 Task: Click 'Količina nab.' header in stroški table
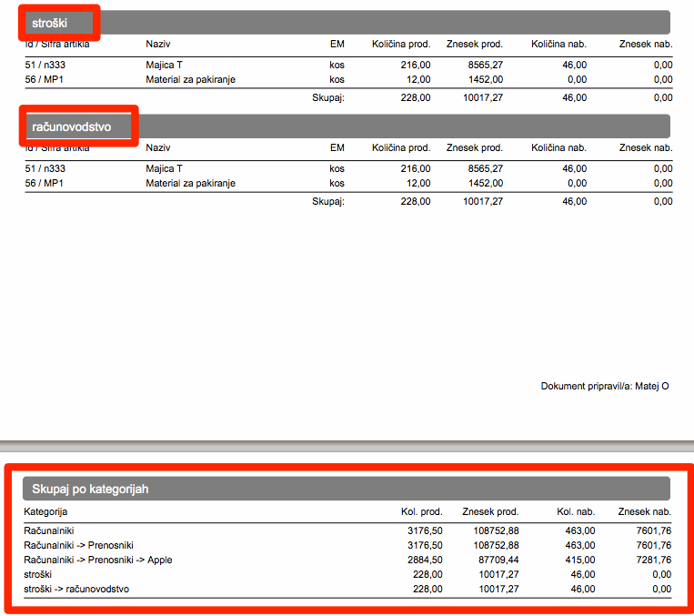pos(559,44)
